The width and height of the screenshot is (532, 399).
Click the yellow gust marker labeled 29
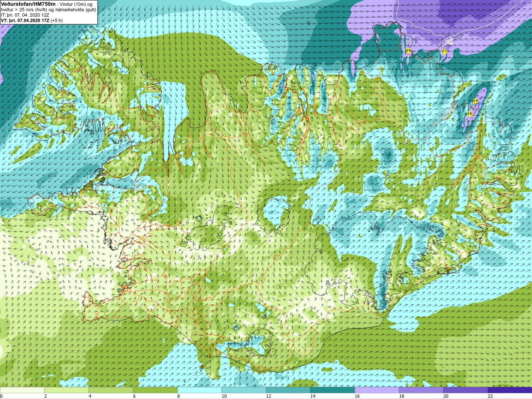tap(475, 101)
